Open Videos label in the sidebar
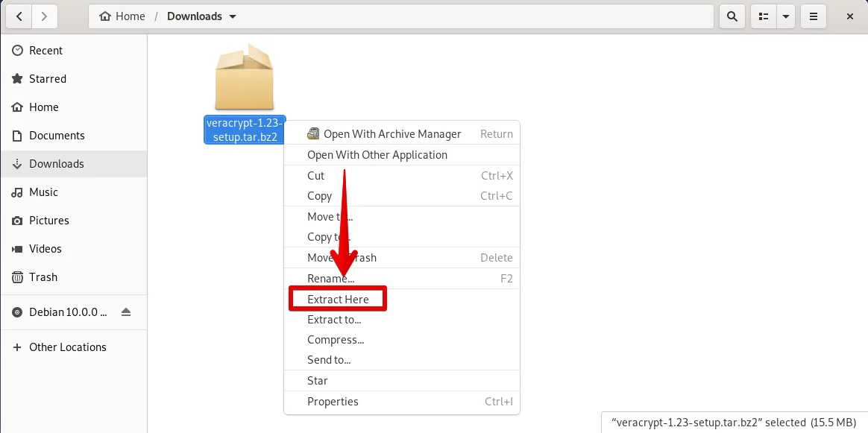The image size is (868, 433). [45, 249]
